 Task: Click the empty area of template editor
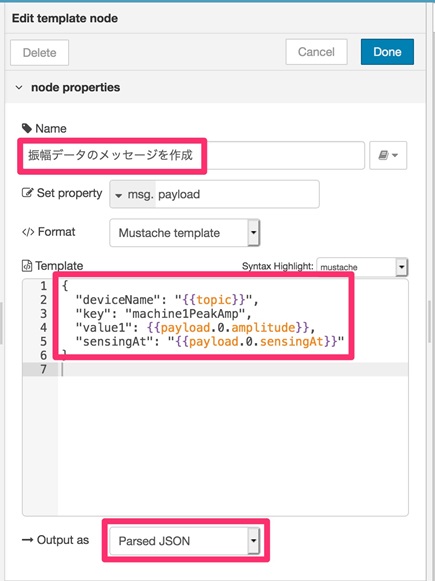click(233, 445)
